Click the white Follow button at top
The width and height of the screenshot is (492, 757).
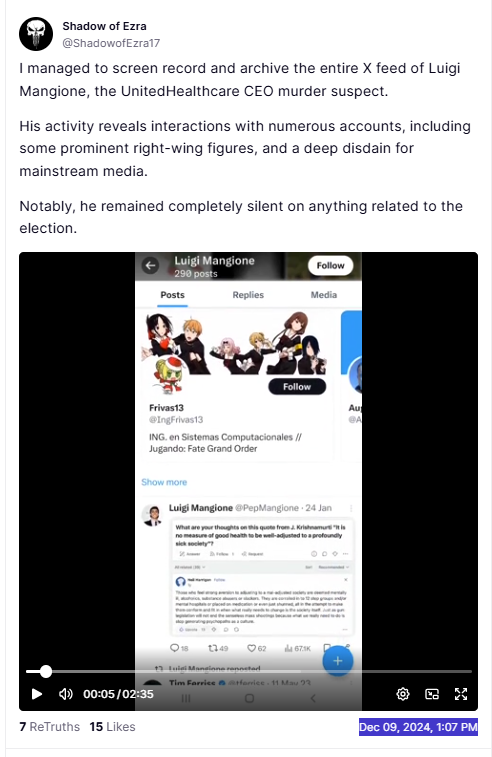click(x=330, y=266)
